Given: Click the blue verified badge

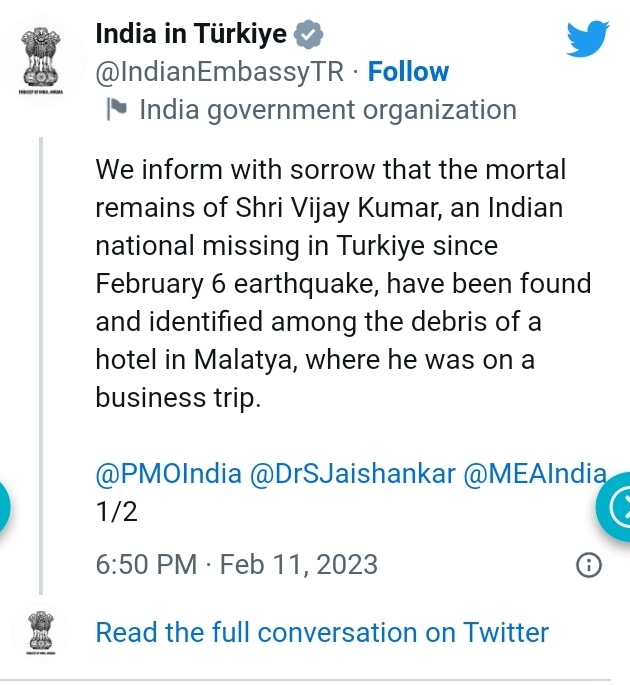Looking at the screenshot, I should point(309,34).
